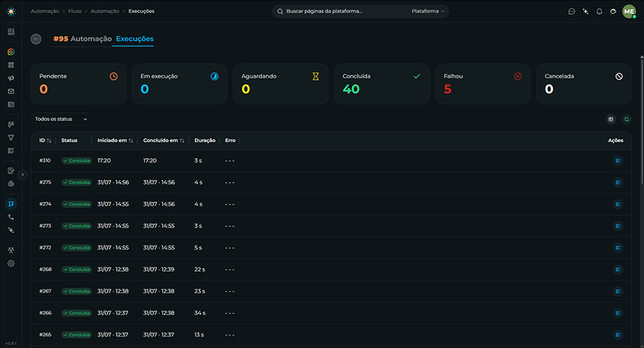Open actions icon for execution #272

pyautogui.click(x=617, y=248)
